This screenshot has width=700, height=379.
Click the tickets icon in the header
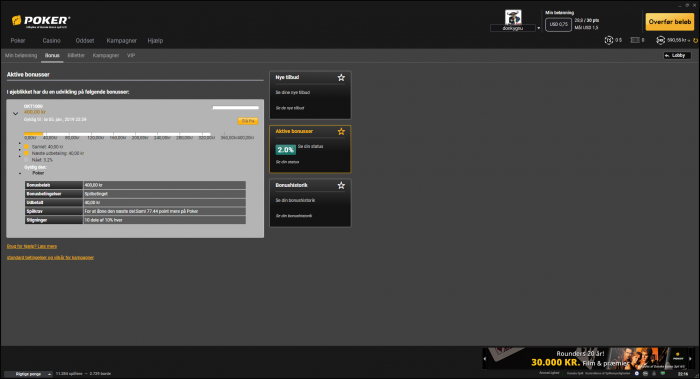pyautogui.click(x=635, y=40)
